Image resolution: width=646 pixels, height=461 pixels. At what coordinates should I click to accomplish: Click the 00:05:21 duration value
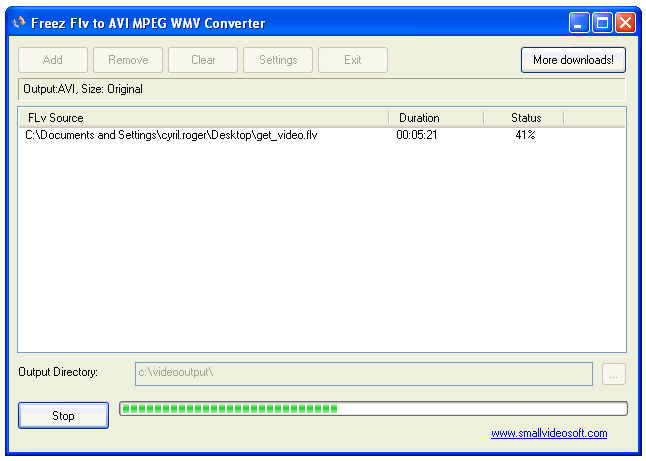(x=417, y=135)
